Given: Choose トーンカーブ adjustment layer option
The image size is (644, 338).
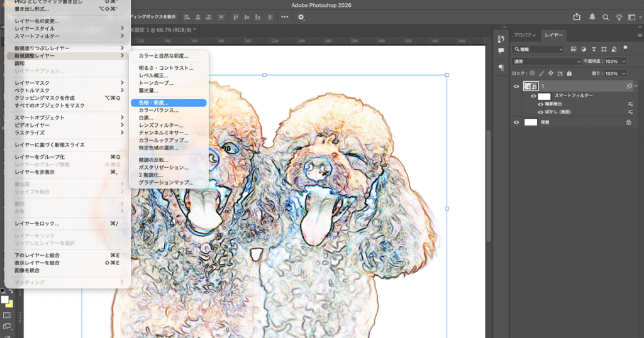Looking at the screenshot, I should tap(156, 83).
